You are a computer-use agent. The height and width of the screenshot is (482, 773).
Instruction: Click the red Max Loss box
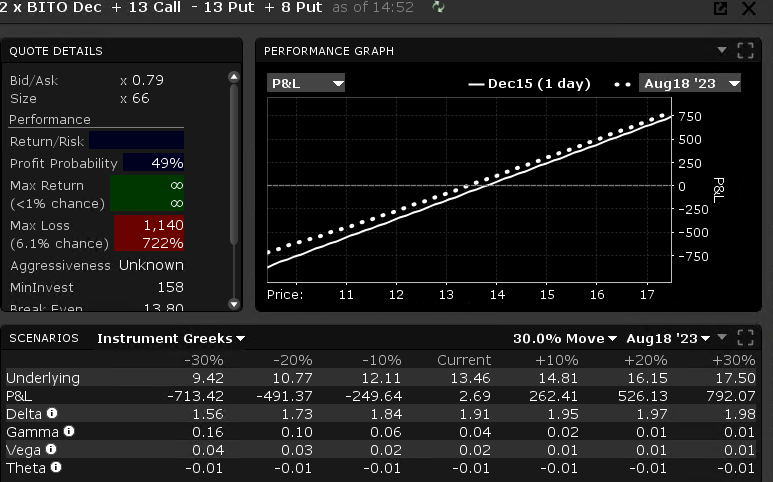[148, 234]
